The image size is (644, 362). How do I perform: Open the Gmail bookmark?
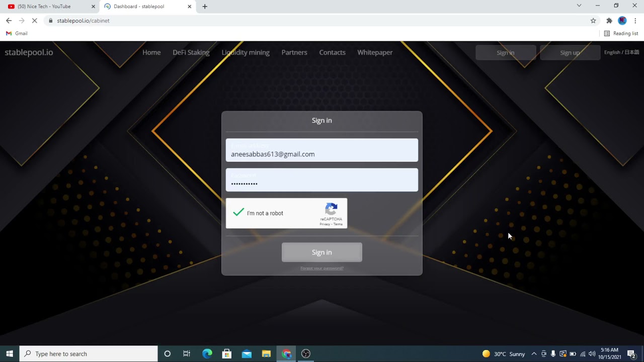pos(17,33)
